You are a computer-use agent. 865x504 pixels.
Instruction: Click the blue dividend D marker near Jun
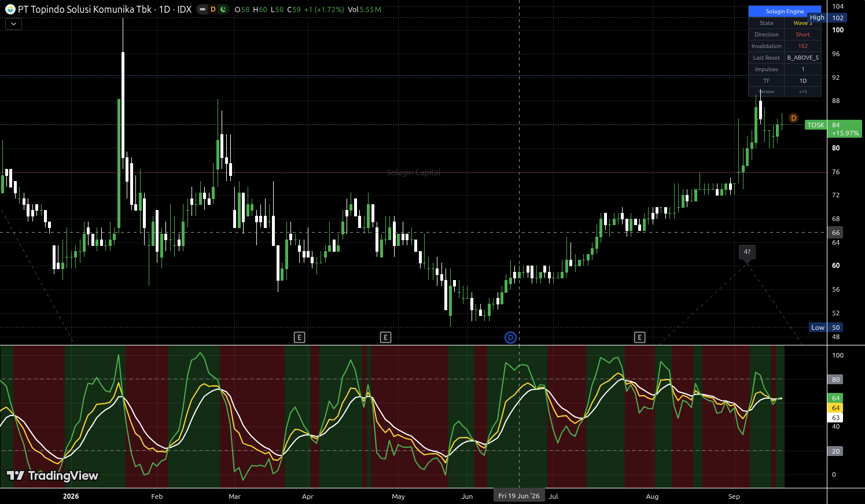pos(510,337)
